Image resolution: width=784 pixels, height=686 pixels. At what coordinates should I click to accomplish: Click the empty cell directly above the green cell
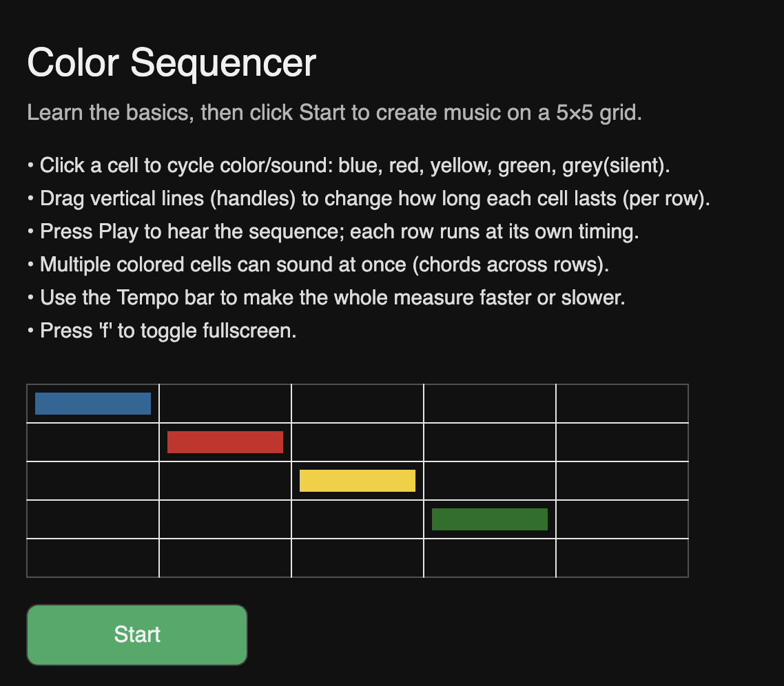(x=490, y=481)
